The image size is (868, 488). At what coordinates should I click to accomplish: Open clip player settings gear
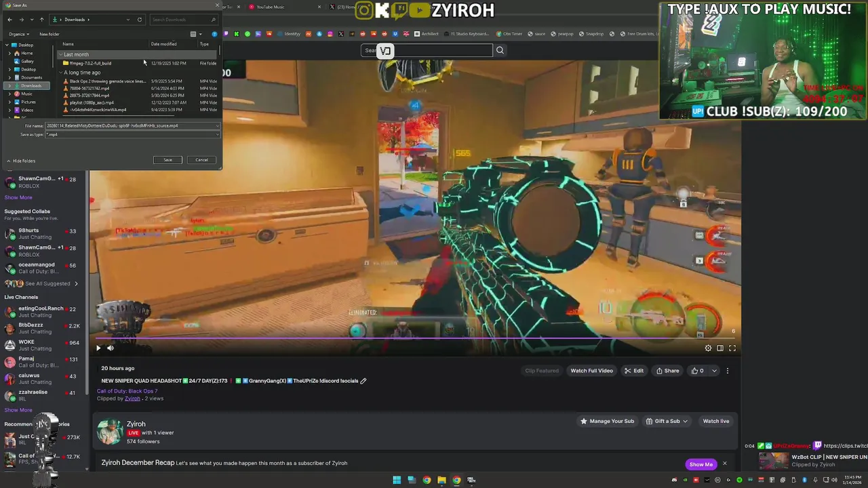[708, 348]
